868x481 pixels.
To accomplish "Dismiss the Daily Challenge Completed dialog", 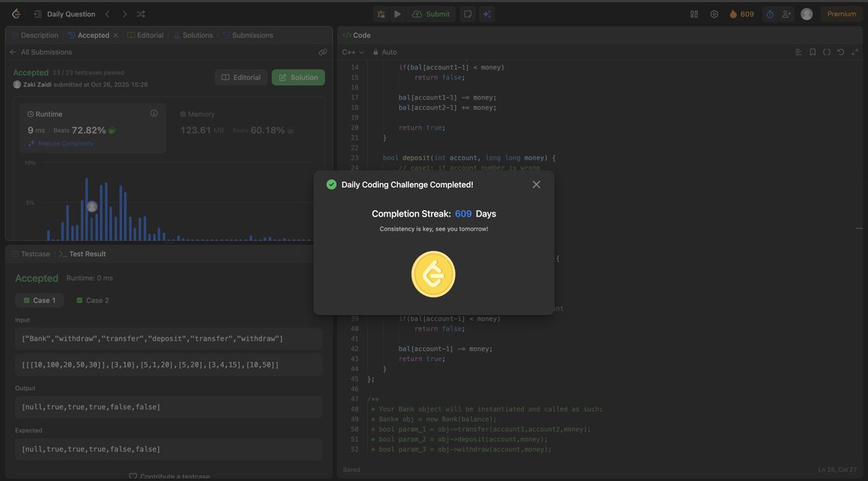I will click(x=536, y=184).
